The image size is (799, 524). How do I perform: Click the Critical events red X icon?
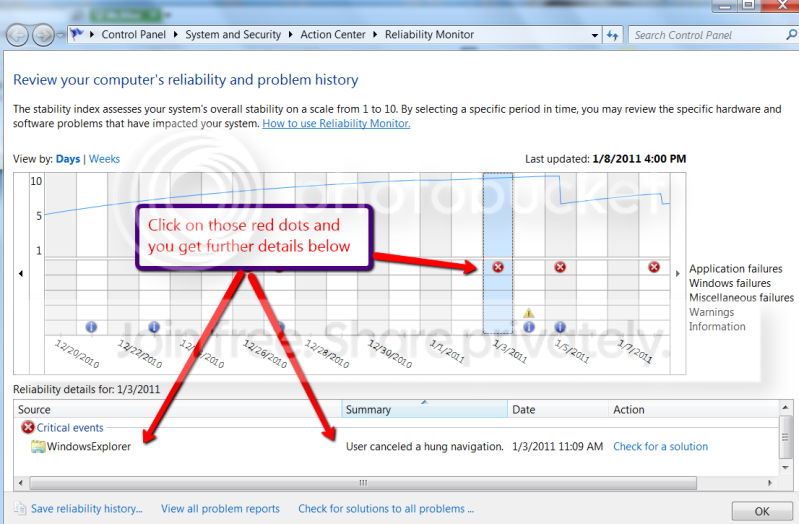click(x=28, y=427)
